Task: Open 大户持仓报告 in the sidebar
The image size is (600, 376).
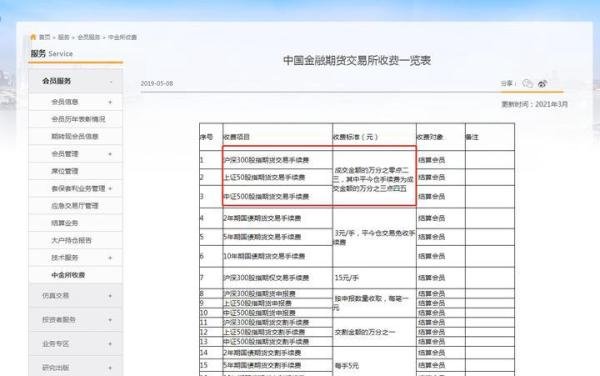Action: 71,241
